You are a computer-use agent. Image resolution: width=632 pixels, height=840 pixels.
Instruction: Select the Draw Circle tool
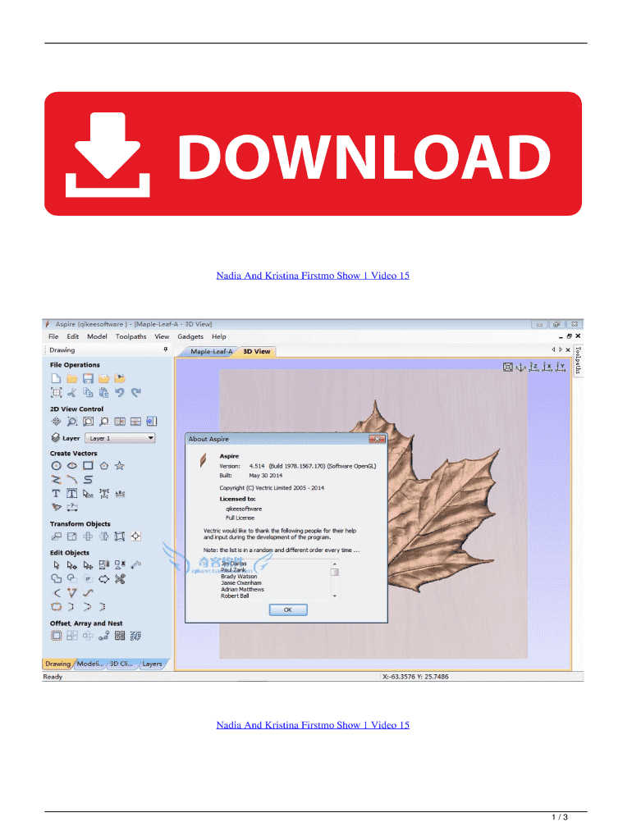coord(57,466)
